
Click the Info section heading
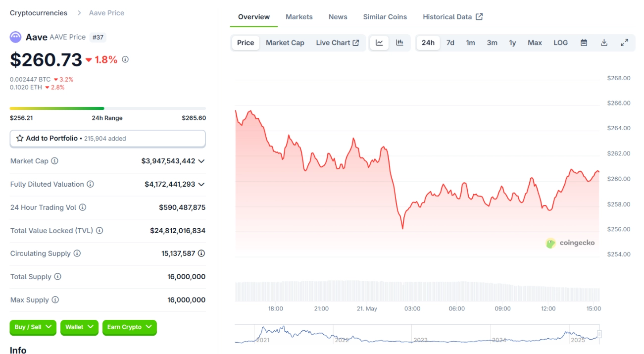pyautogui.click(x=18, y=350)
